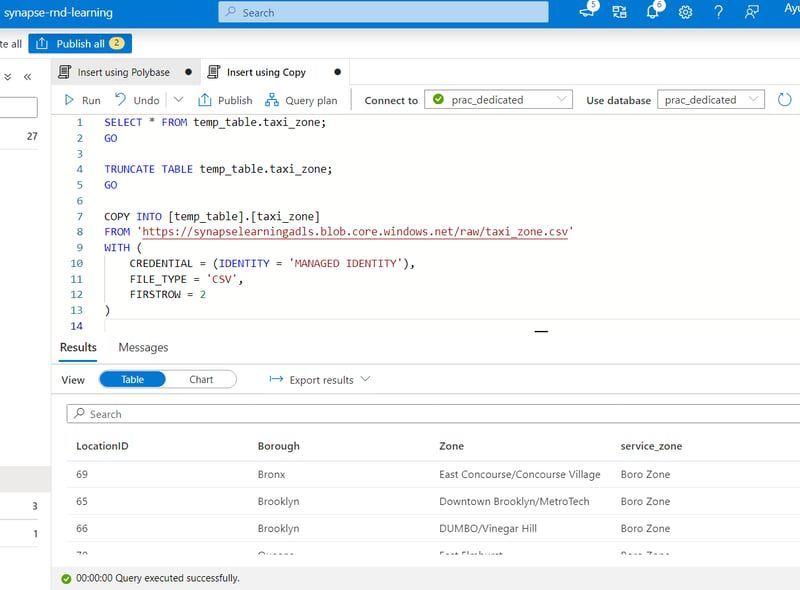The image size is (800, 590).
Task: Click the Export results arrow icon
Action: (276, 379)
